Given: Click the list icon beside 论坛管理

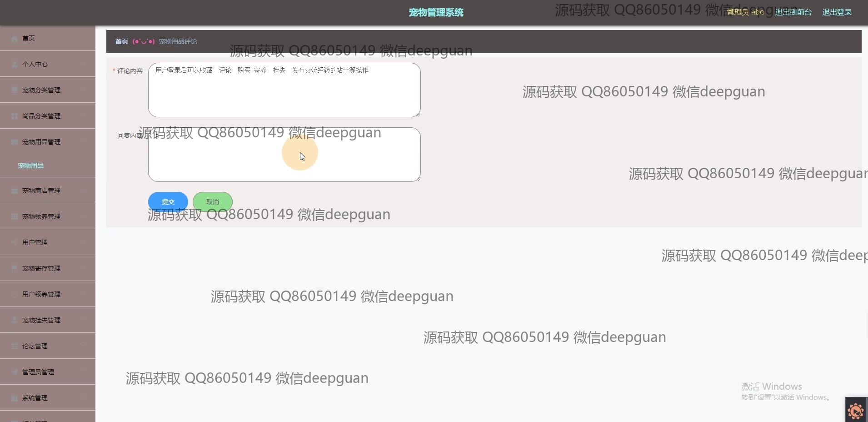Looking at the screenshot, I should (x=15, y=347).
